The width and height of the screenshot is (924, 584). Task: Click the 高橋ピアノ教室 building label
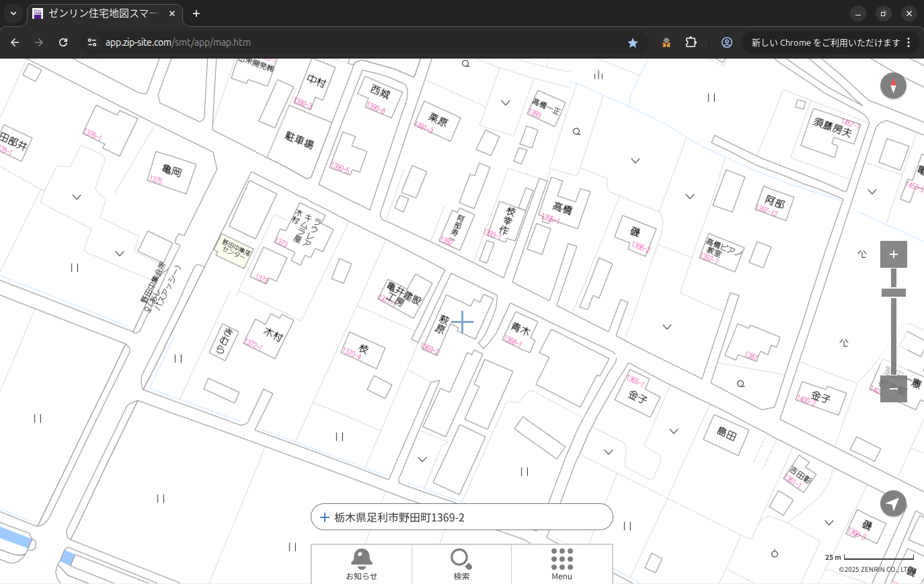pyautogui.click(x=724, y=248)
